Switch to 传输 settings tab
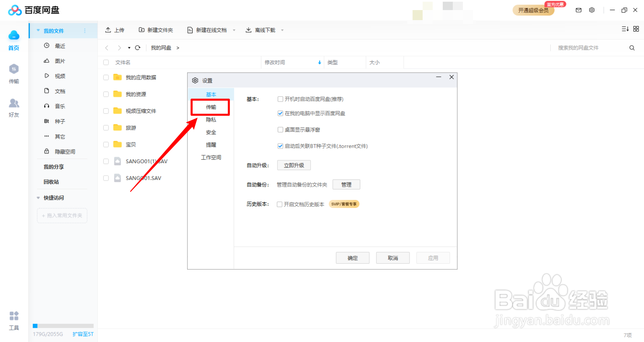The height and width of the screenshot is (342, 644). click(211, 107)
